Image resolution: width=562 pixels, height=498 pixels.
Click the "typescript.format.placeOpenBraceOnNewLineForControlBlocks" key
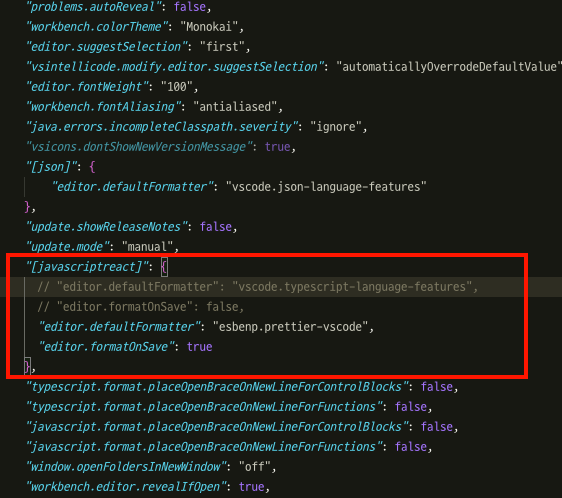click(x=217, y=387)
